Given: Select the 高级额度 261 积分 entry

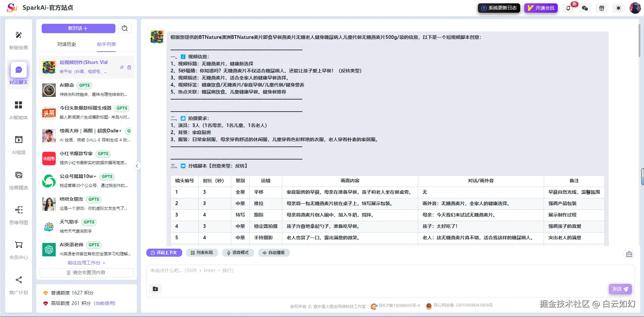Looking at the screenshot, I should pos(79,304).
